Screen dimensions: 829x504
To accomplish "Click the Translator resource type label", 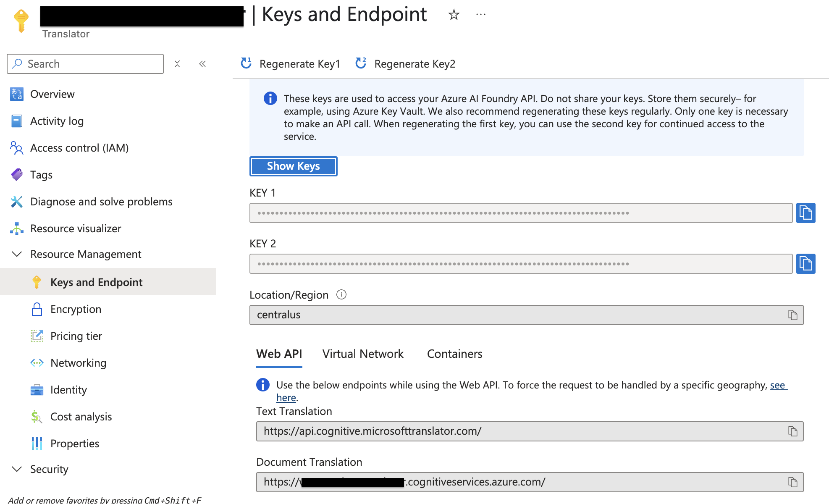I will pyautogui.click(x=66, y=34).
